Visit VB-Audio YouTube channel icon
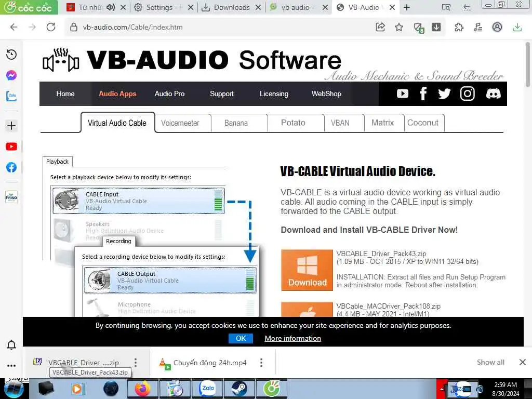Screen dimensions: 532x399 click(403, 94)
